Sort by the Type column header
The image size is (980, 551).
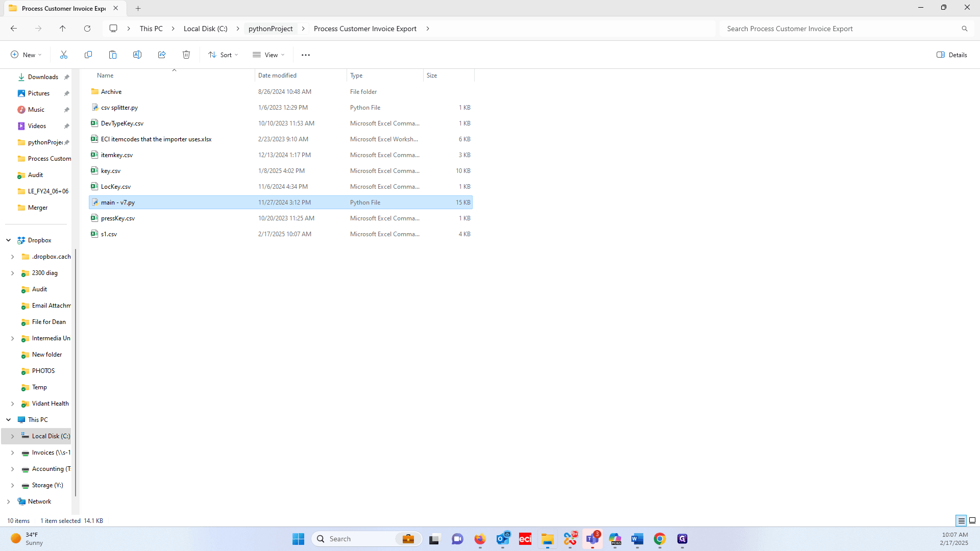[385, 76]
